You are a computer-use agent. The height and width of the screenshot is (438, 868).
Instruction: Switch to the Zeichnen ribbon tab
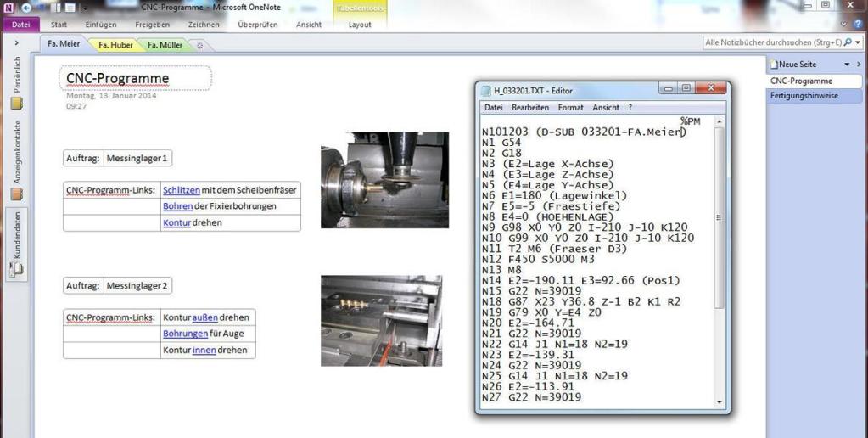point(203,25)
